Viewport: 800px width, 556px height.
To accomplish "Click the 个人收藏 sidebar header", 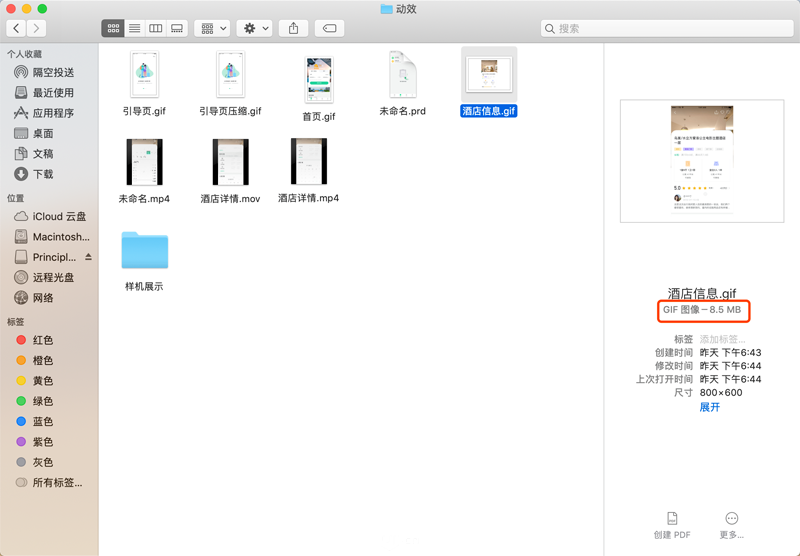I will [x=24, y=54].
